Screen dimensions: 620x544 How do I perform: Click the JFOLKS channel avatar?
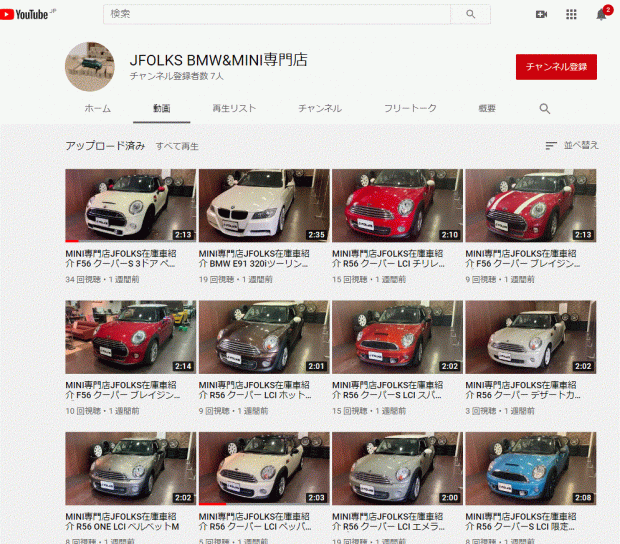click(x=90, y=66)
